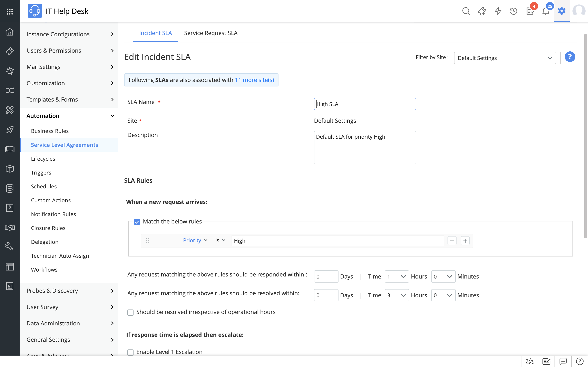Screen dimensions: 588x367
Task: Open the global search icon
Action: click(x=466, y=11)
